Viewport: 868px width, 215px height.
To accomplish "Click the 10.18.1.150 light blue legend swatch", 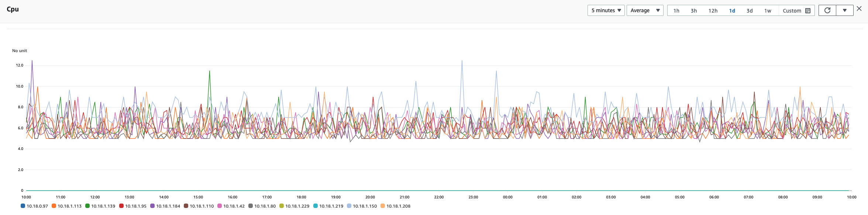I will click(x=349, y=206).
